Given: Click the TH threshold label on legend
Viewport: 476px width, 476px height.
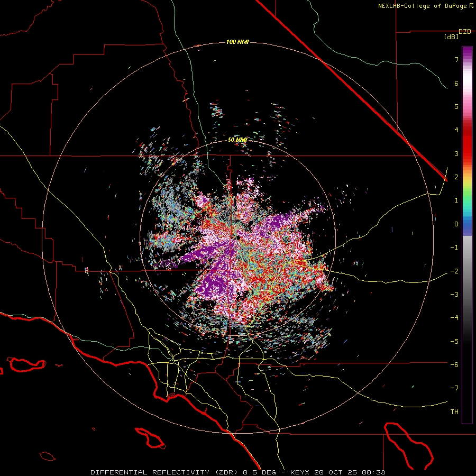Looking at the screenshot, I should [x=454, y=411].
